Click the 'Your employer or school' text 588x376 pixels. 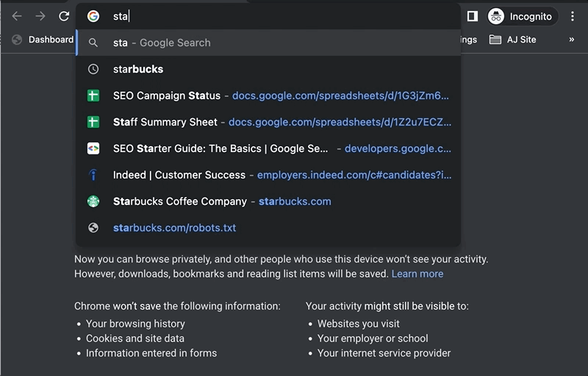coord(373,338)
